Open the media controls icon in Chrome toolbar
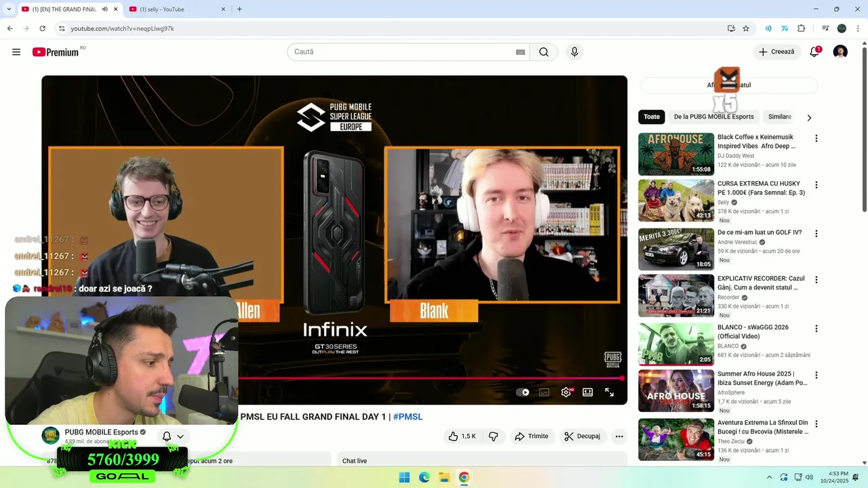Screen dimensions: 868x488 [x=825, y=28]
